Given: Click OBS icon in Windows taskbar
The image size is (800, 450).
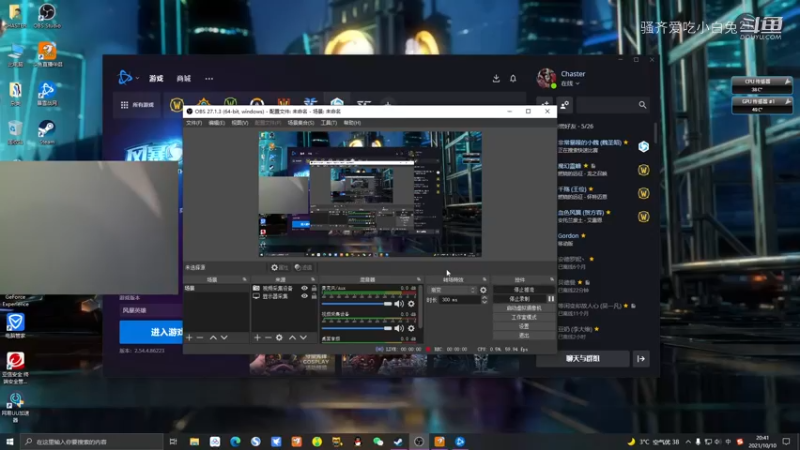Looking at the screenshot, I should (419, 441).
